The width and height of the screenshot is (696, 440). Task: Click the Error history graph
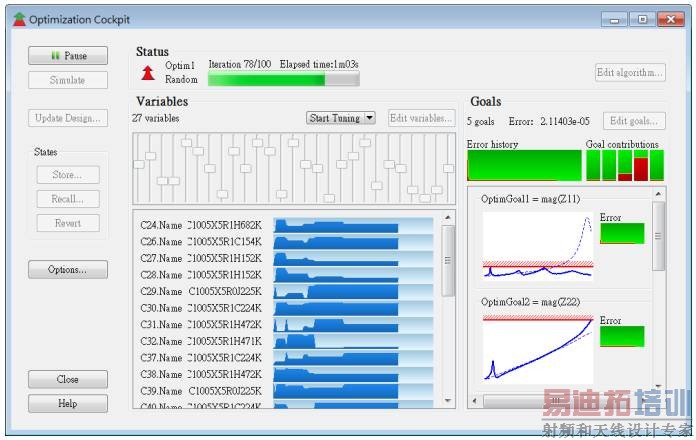(x=524, y=165)
